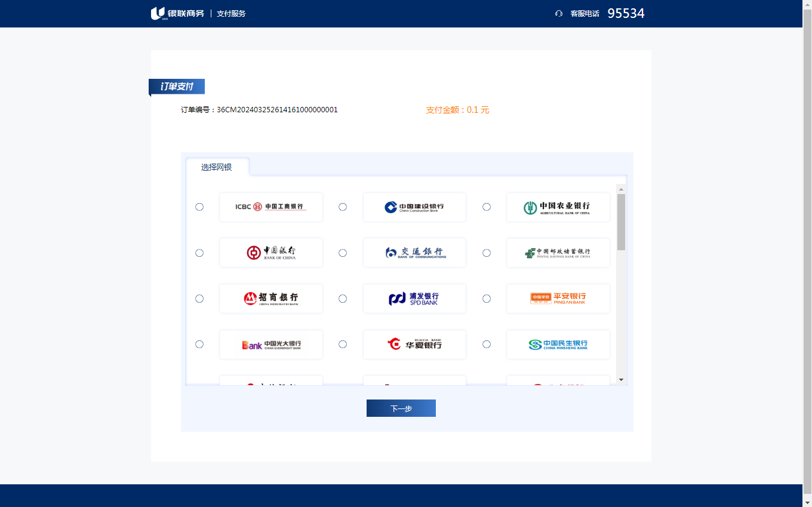Select the Everbright Bank radio button
812x507 pixels.
click(199, 344)
